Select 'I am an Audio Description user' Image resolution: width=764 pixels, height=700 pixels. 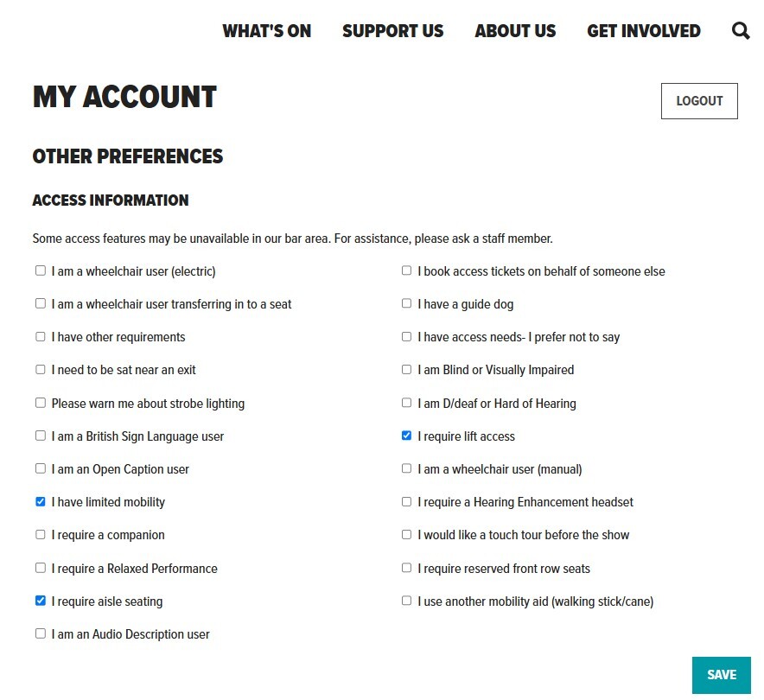point(41,633)
